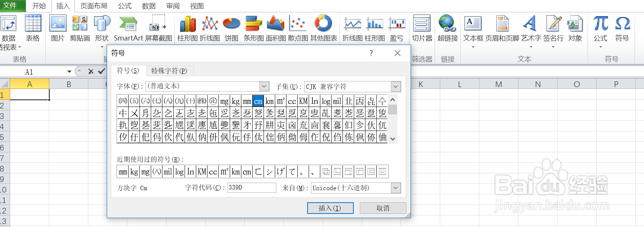The width and height of the screenshot is (644, 227).
Task: Switch to the 审阅 ribbon tab
Action: (173, 6)
